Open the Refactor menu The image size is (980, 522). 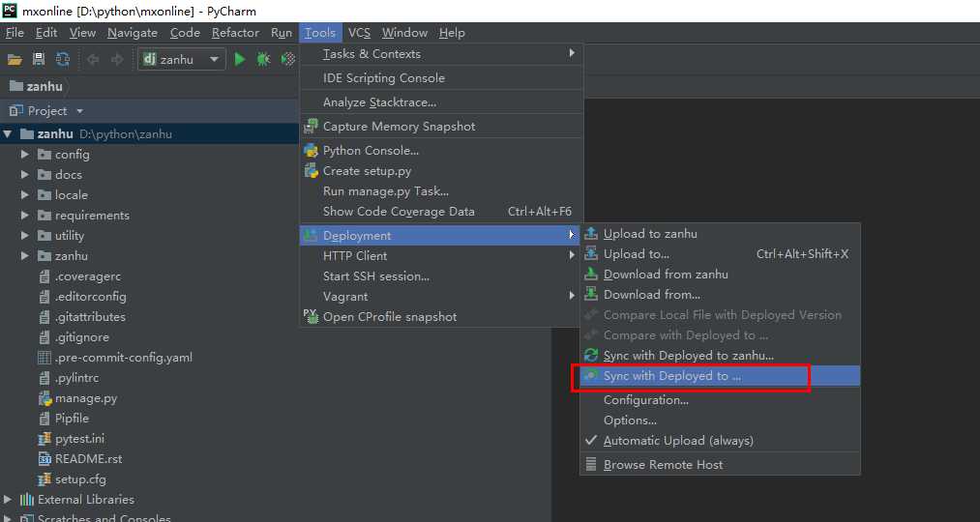(x=236, y=33)
